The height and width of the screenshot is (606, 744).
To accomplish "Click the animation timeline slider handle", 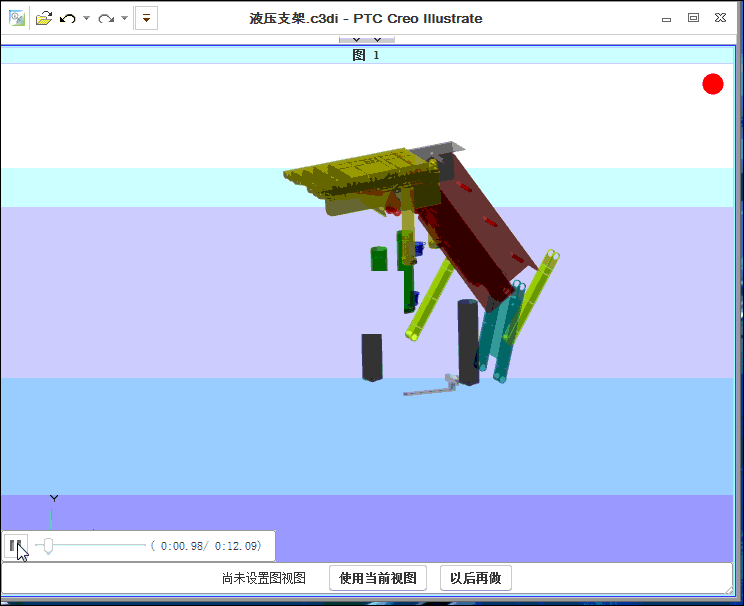I will click(x=48, y=546).
